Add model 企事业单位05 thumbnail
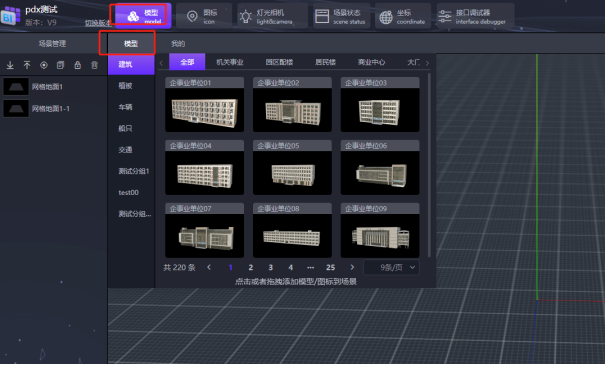Viewport: 605px width, 365px height. click(292, 173)
